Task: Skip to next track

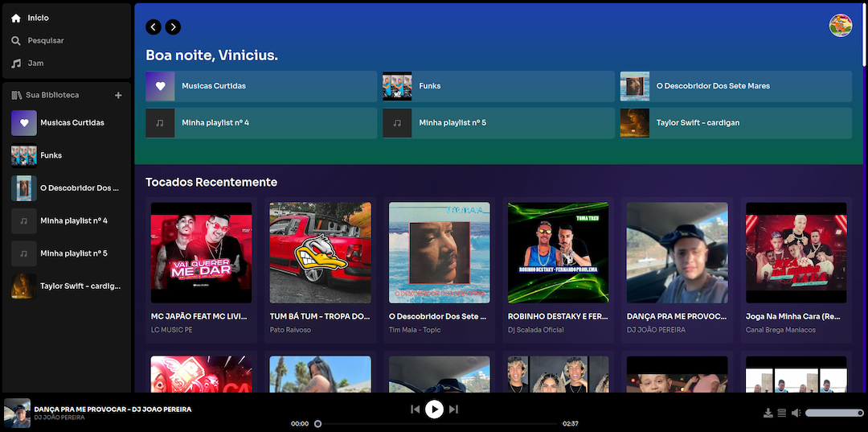Action: point(453,409)
